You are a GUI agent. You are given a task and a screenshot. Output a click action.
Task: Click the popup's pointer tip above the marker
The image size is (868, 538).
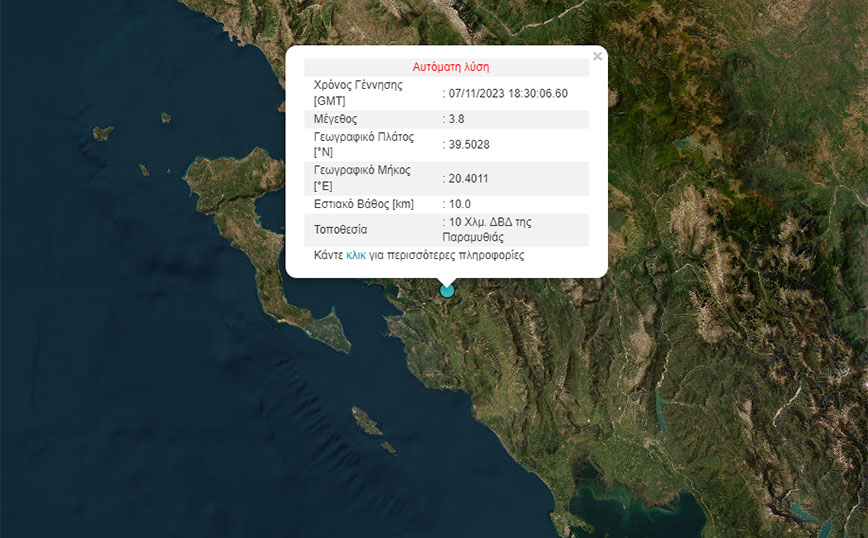tap(447, 281)
